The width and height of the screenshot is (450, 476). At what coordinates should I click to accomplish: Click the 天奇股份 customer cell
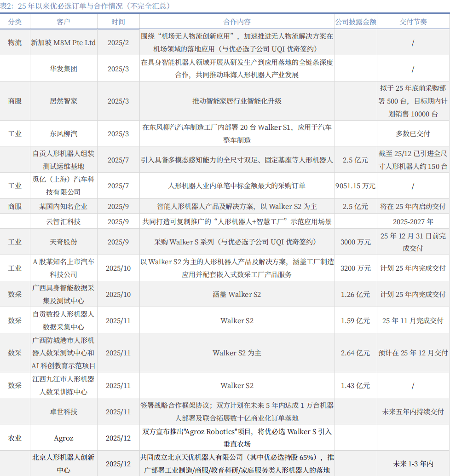(x=63, y=242)
